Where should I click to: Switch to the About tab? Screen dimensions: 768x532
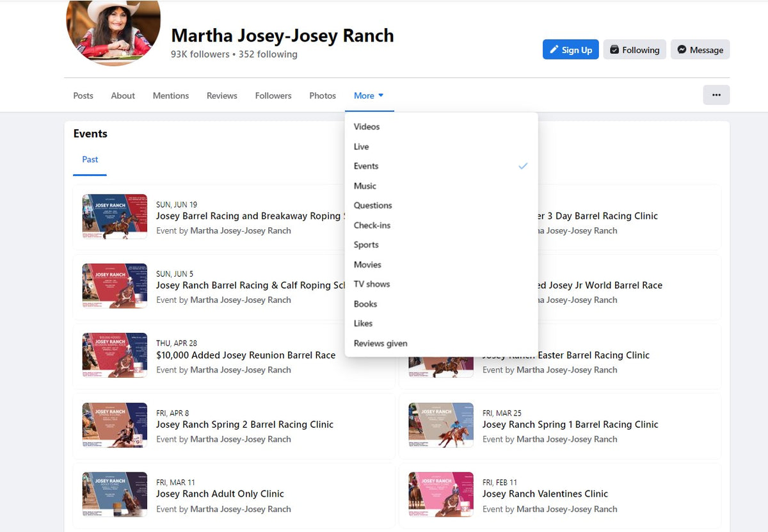click(123, 95)
